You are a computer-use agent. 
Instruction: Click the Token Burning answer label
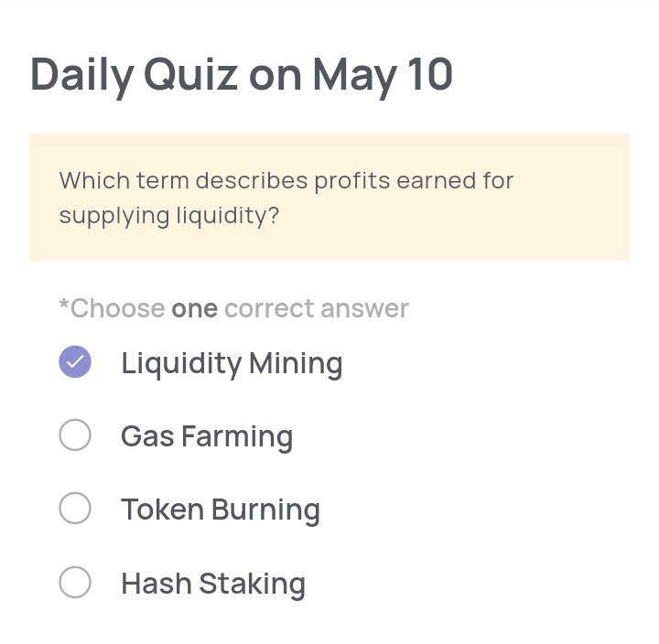pyautogui.click(x=221, y=510)
